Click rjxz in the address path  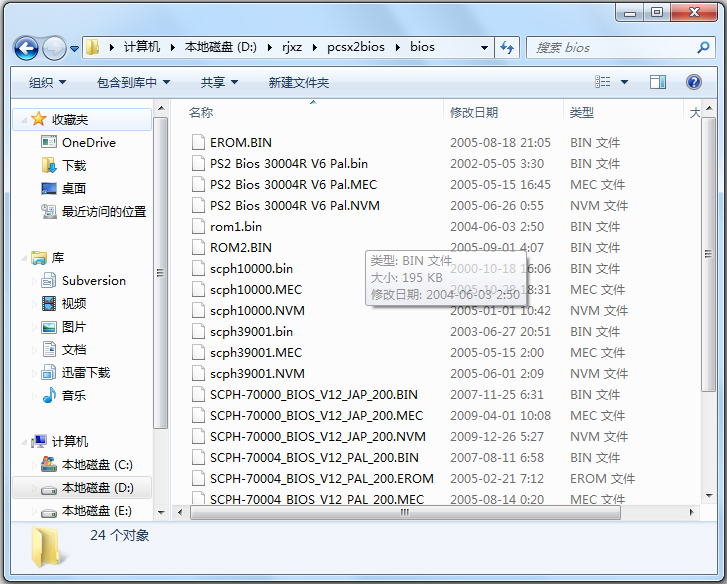click(292, 47)
